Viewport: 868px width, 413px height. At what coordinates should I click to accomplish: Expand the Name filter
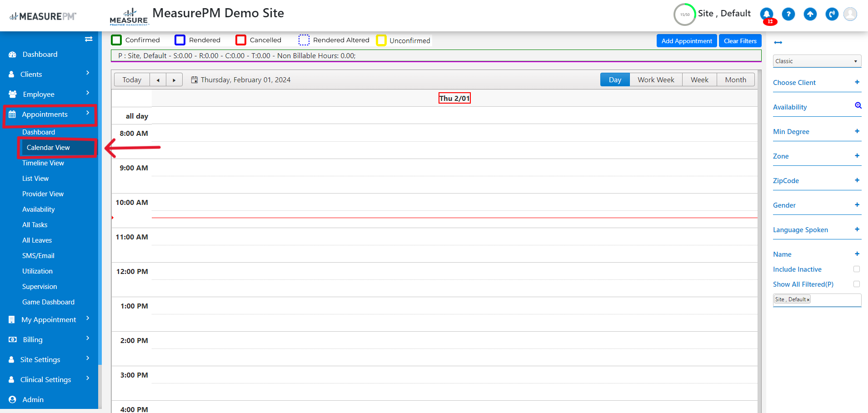click(857, 254)
